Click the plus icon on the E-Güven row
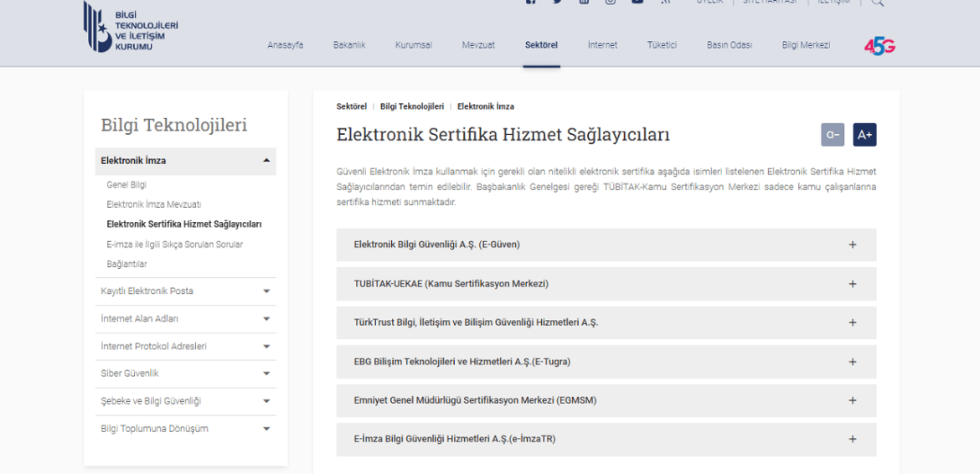 click(853, 245)
